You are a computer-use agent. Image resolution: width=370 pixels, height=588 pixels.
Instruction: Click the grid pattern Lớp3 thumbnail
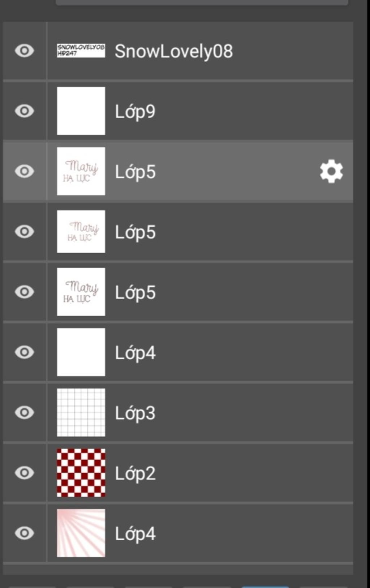coord(81,412)
